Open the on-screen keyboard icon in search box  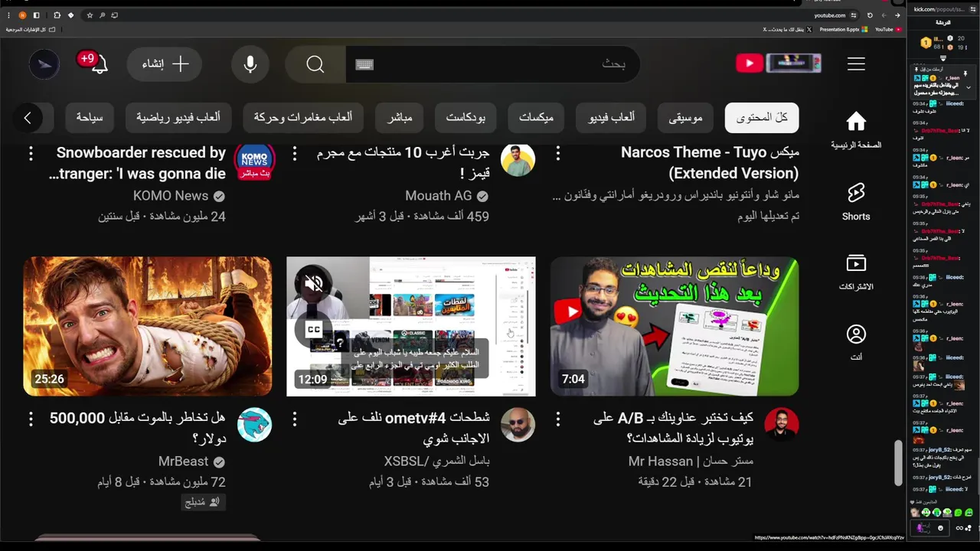coord(364,64)
